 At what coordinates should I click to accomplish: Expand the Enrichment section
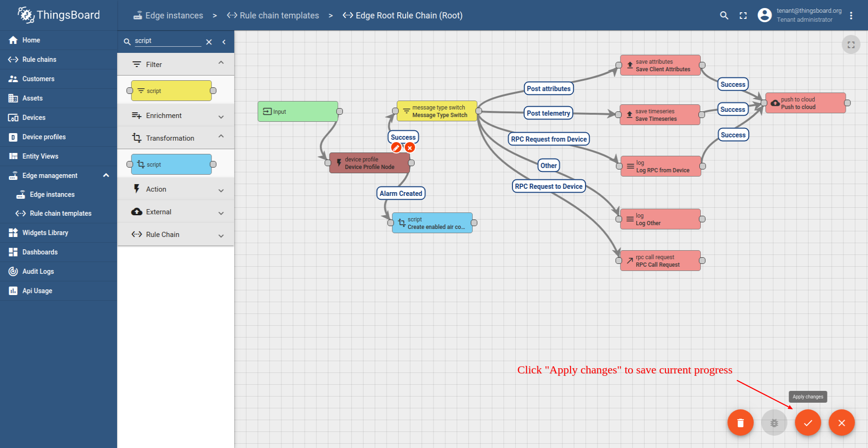pyautogui.click(x=176, y=116)
